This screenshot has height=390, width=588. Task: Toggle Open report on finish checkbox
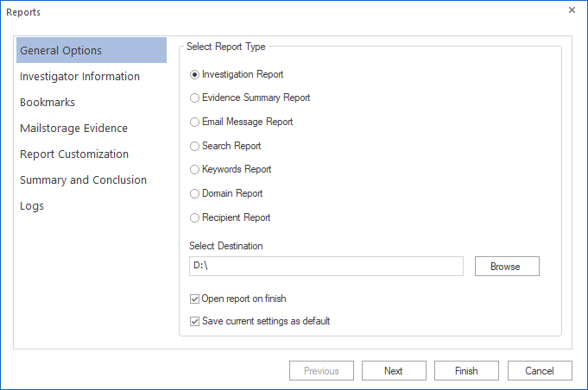point(195,299)
